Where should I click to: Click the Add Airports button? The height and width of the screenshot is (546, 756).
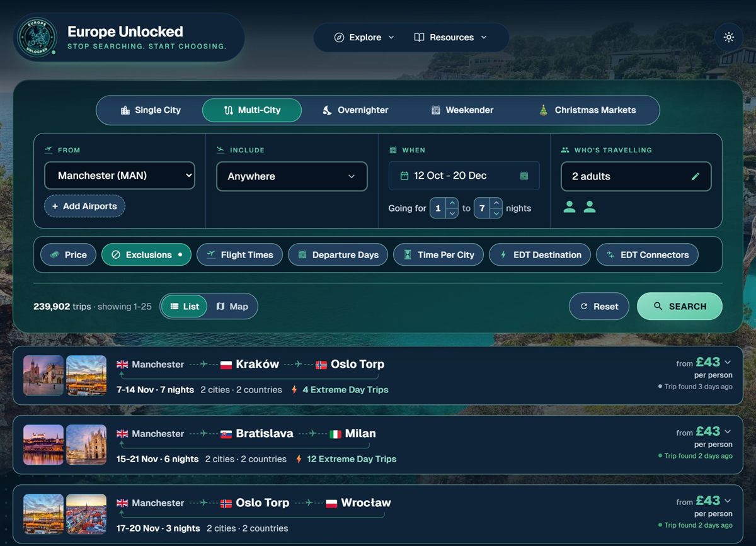[84, 206]
